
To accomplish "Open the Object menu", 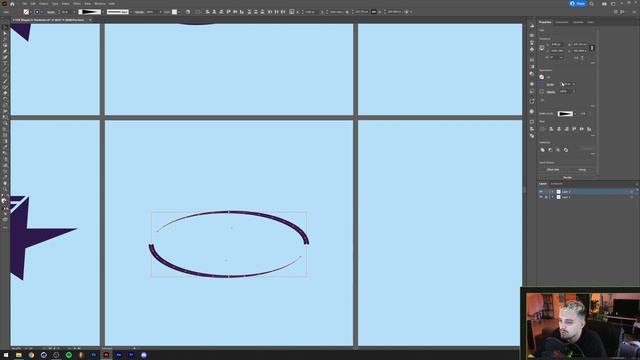I will (43, 4).
